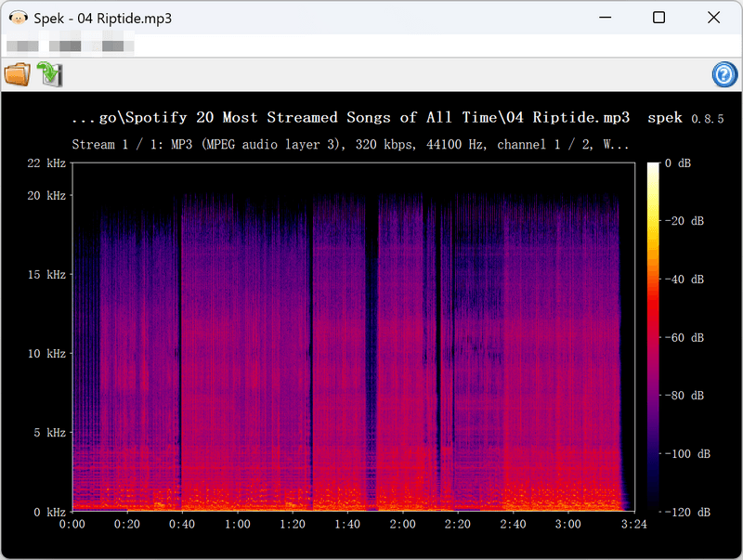Click the '1:40' time axis label
Viewport: 743px width, 560px height.
347,525
